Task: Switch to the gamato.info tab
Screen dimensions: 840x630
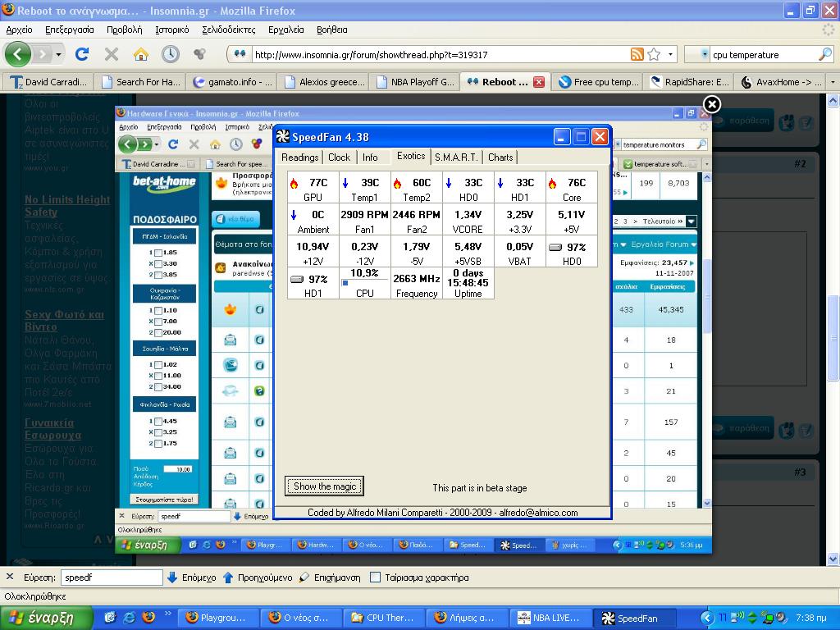Action: [232, 82]
